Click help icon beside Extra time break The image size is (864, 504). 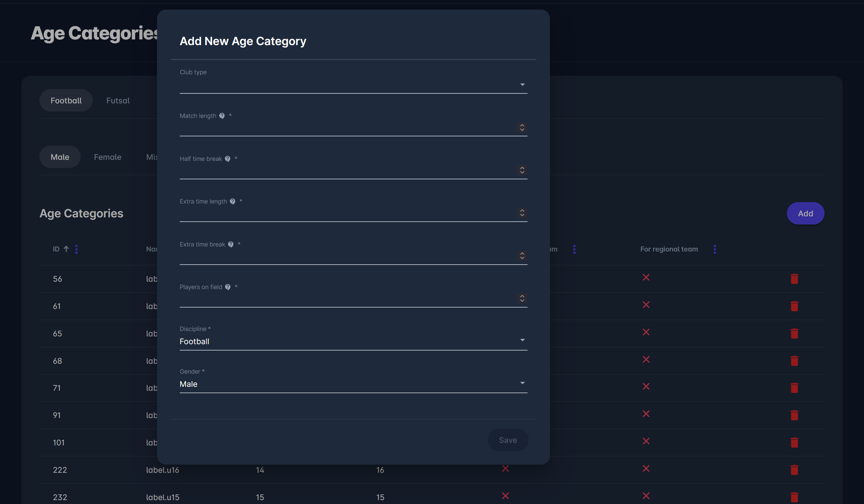(231, 244)
